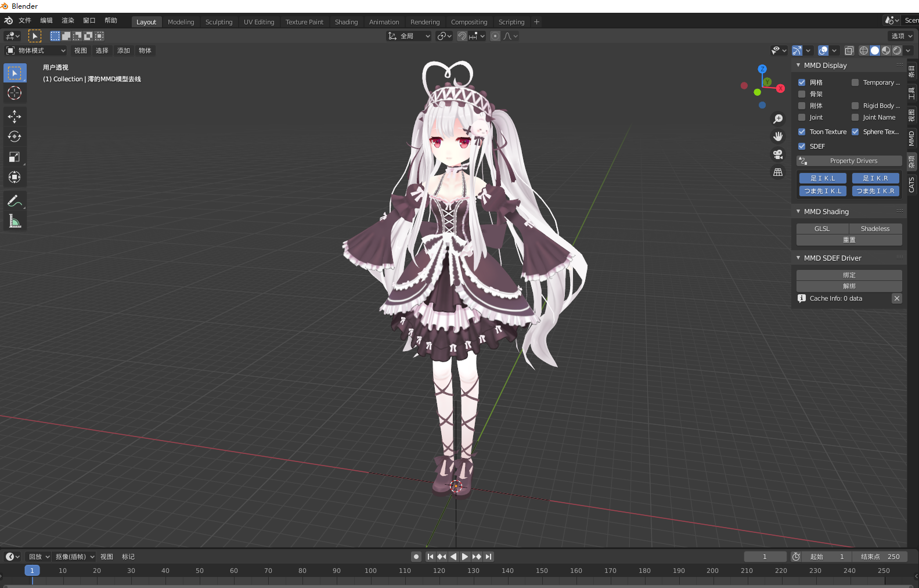Uncheck the Sphere Texture checkbox
The image size is (919, 588).
pos(855,132)
